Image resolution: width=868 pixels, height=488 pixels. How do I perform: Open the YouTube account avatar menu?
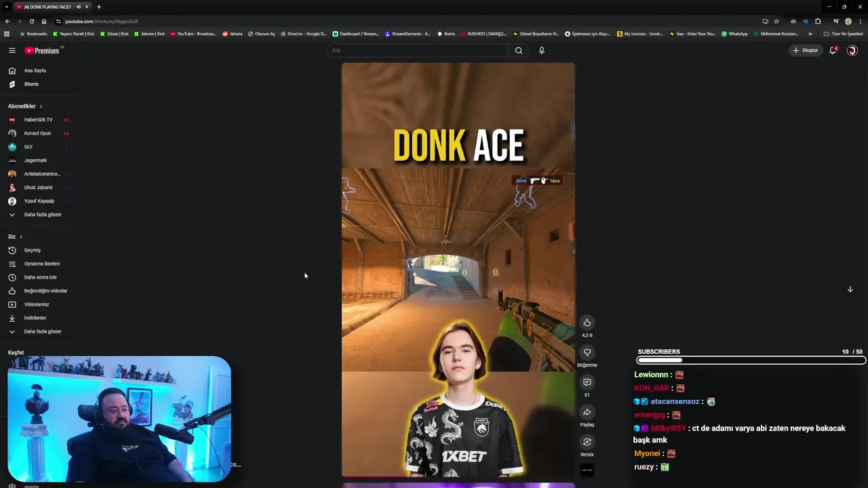[x=852, y=50]
